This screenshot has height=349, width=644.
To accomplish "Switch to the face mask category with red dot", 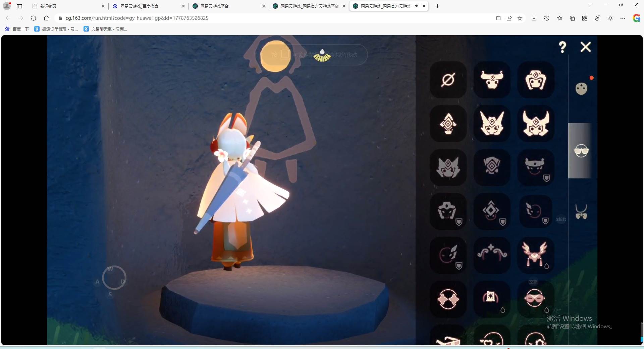I will [582, 89].
